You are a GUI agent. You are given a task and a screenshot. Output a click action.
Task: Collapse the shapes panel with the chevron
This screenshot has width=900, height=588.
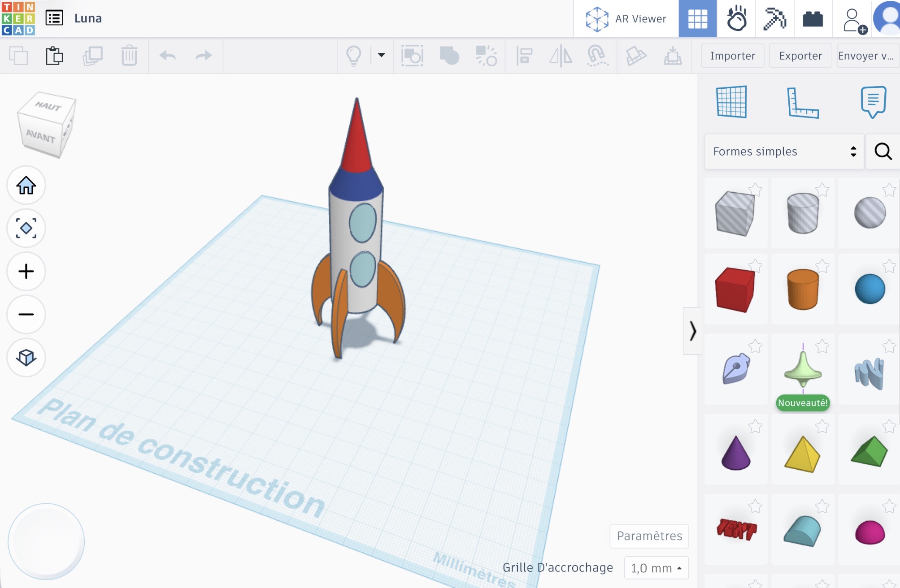click(x=693, y=332)
